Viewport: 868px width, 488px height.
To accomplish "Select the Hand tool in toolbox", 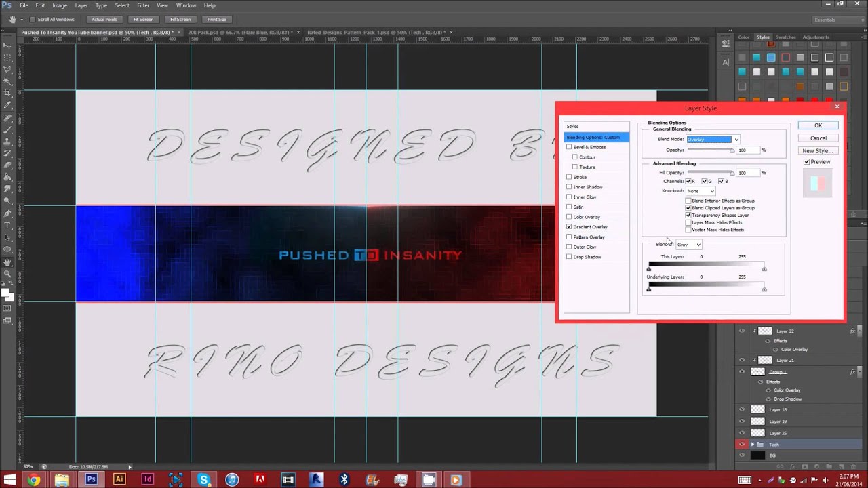I will (x=7, y=262).
